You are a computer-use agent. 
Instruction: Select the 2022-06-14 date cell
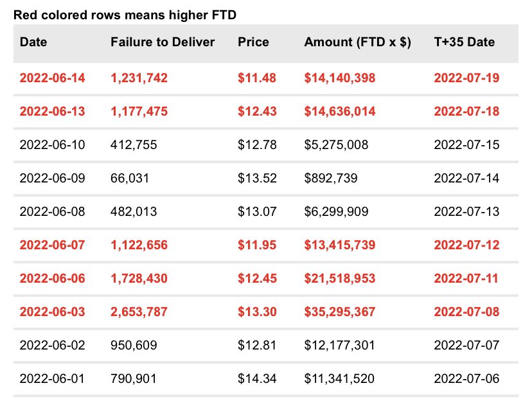pyautogui.click(x=52, y=78)
